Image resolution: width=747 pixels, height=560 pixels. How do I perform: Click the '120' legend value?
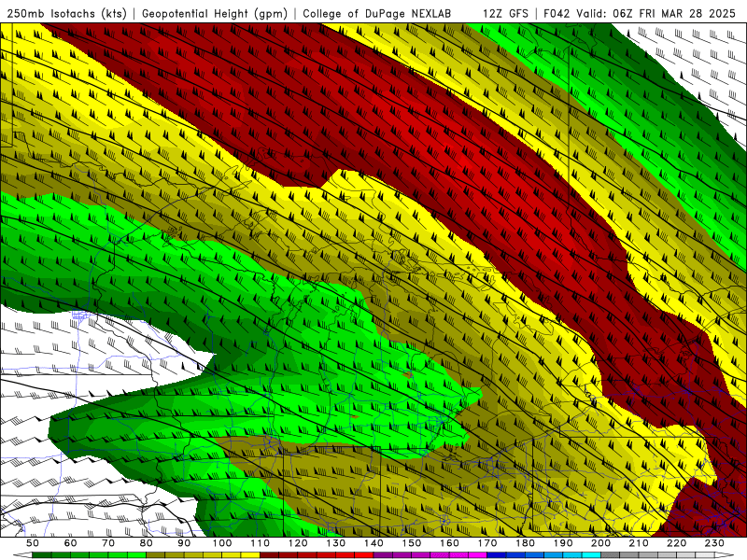pyautogui.click(x=298, y=543)
